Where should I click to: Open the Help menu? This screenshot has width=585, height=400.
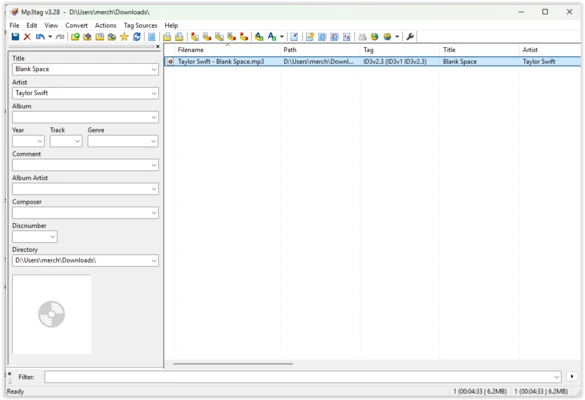171,25
